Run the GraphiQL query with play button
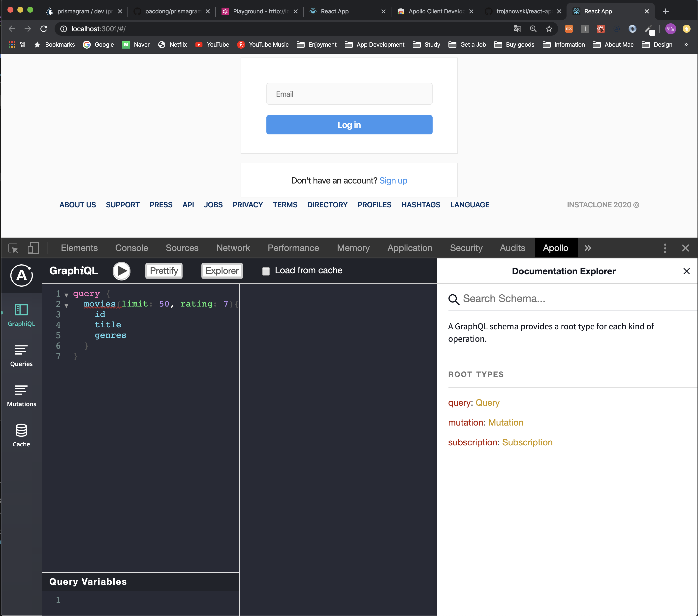 (122, 271)
